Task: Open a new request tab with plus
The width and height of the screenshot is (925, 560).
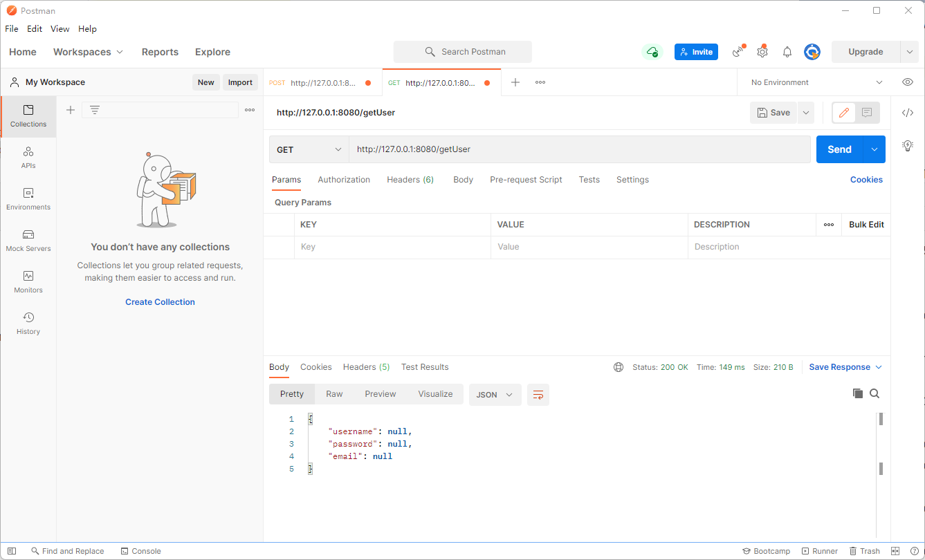Action: [x=515, y=82]
